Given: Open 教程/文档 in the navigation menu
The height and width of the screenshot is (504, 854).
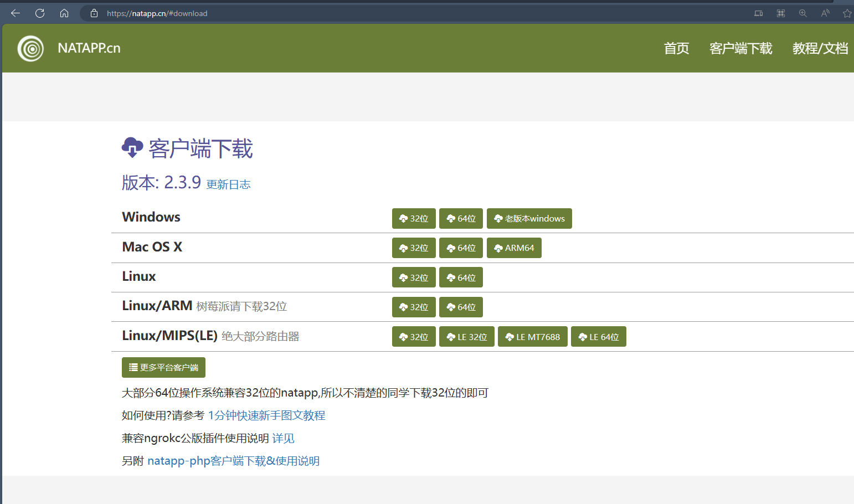Looking at the screenshot, I should tap(820, 49).
